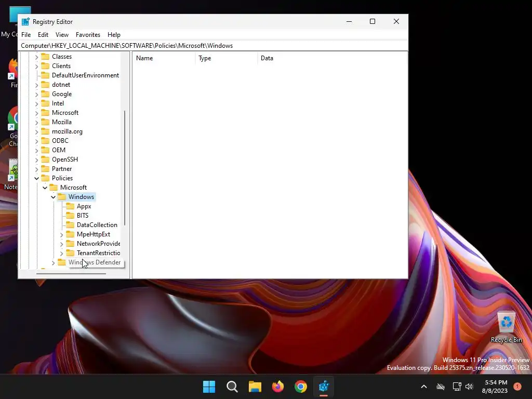Select the Intel folder icon

[45, 103]
